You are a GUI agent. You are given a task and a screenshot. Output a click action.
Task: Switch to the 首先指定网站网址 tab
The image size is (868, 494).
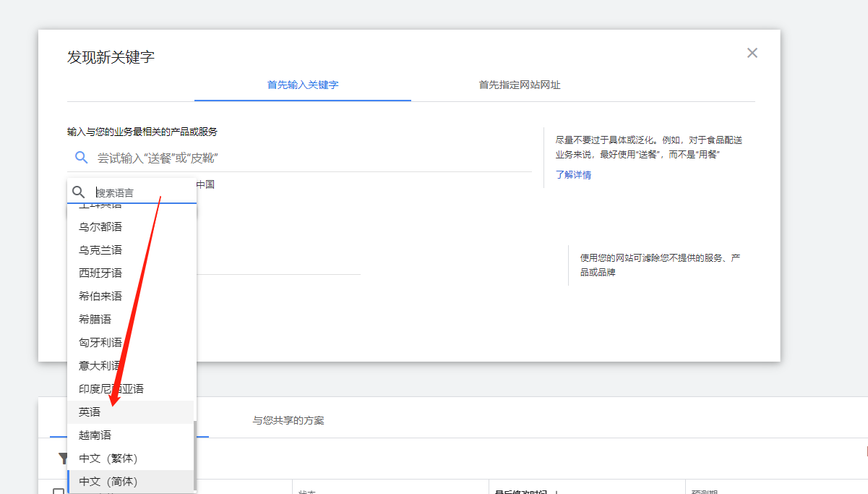(x=520, y=85)
